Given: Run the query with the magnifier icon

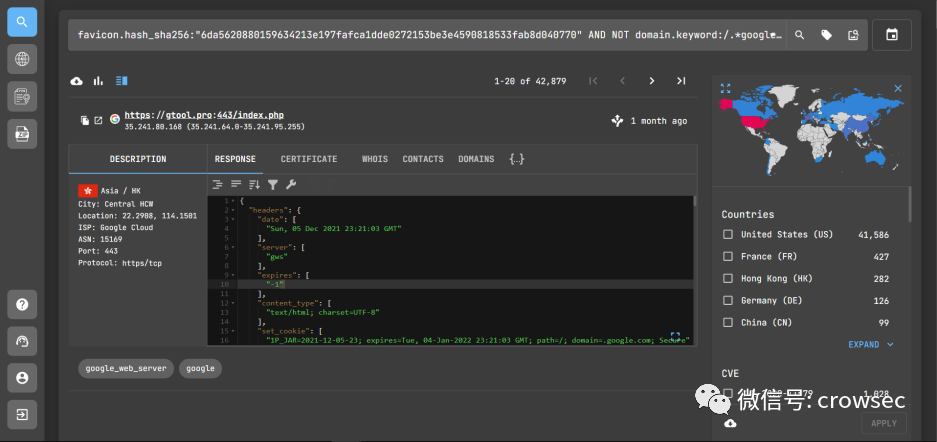Looking at the screenshot, I should pyautogui.click(x=799, y=35).
